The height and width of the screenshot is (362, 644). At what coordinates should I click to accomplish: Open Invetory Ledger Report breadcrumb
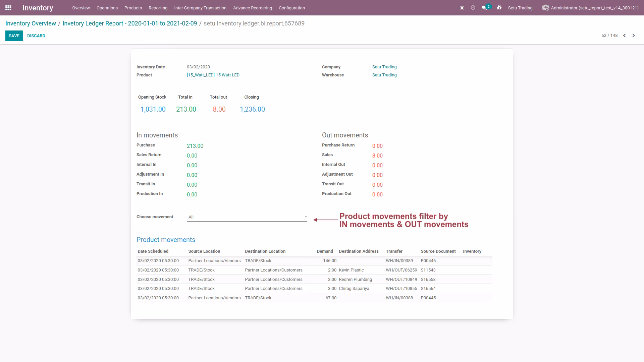130,23
